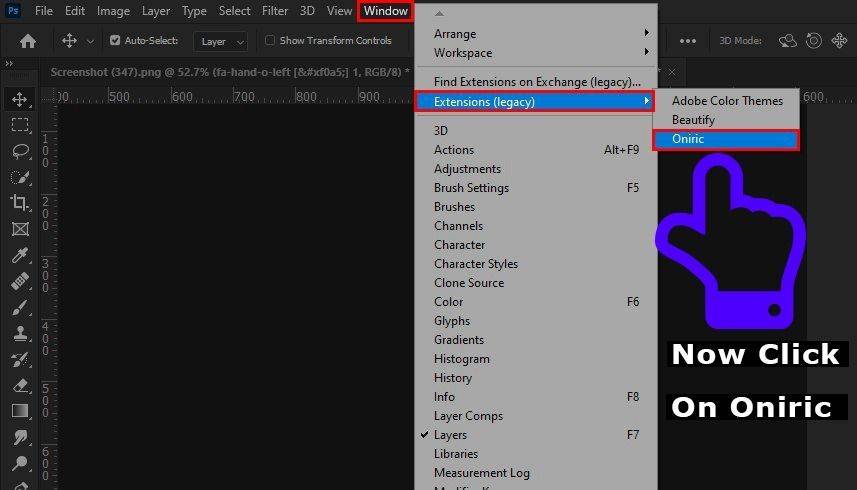Open the 3D menu in menu bar
Image resolution: width=857 pixels, height=490 pixels.
coord(307,11)
